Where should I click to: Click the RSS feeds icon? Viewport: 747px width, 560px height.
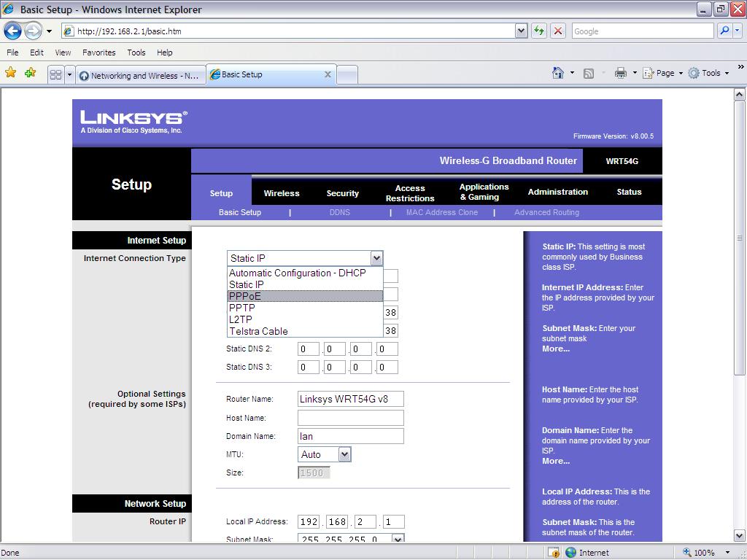[589, 74]
